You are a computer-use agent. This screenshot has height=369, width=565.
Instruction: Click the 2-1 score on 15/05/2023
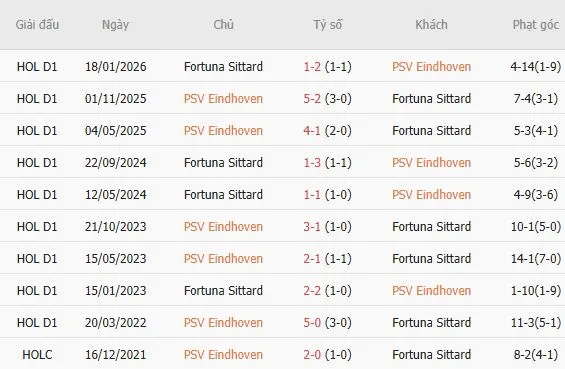[312, 259]
